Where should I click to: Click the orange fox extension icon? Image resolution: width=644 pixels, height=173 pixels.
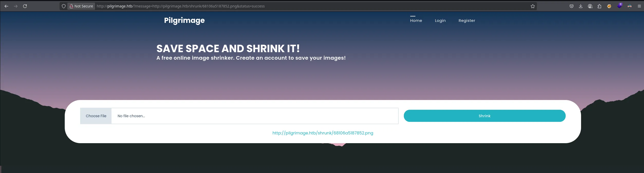tap(609, 6)
